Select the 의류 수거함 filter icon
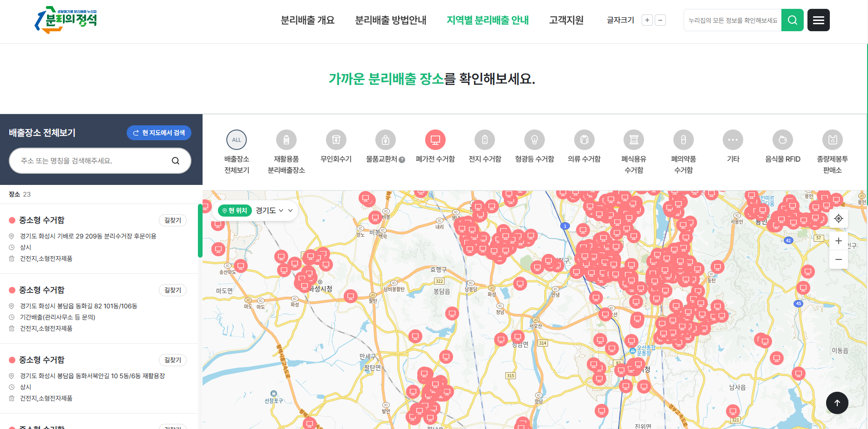The height and width of the screenshot is (429, 868). 584,140
